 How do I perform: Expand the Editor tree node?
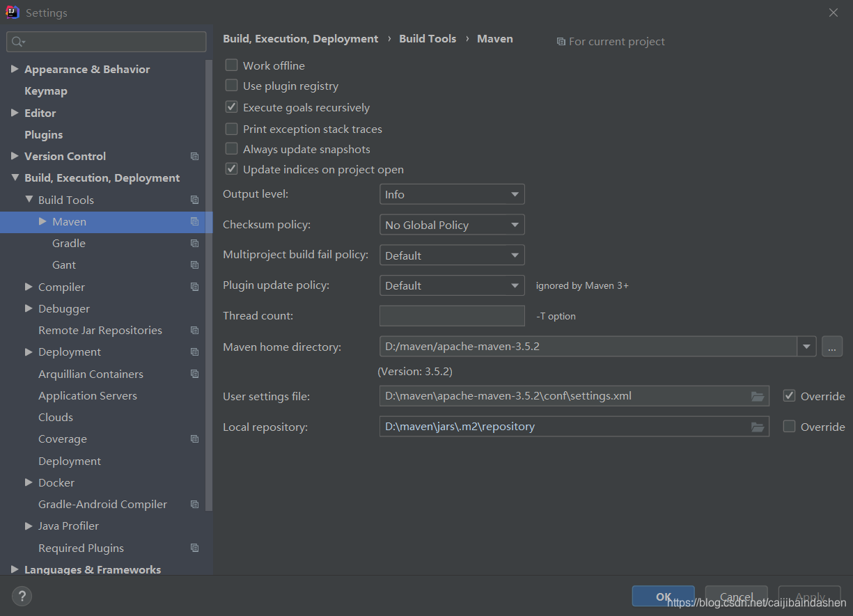15,113
